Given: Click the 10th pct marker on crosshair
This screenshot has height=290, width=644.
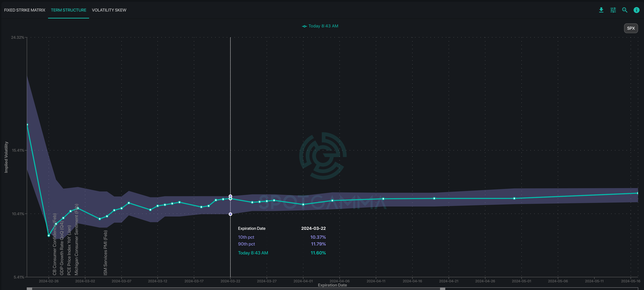Looking at the screenshot, I should (x=230, y=214).
